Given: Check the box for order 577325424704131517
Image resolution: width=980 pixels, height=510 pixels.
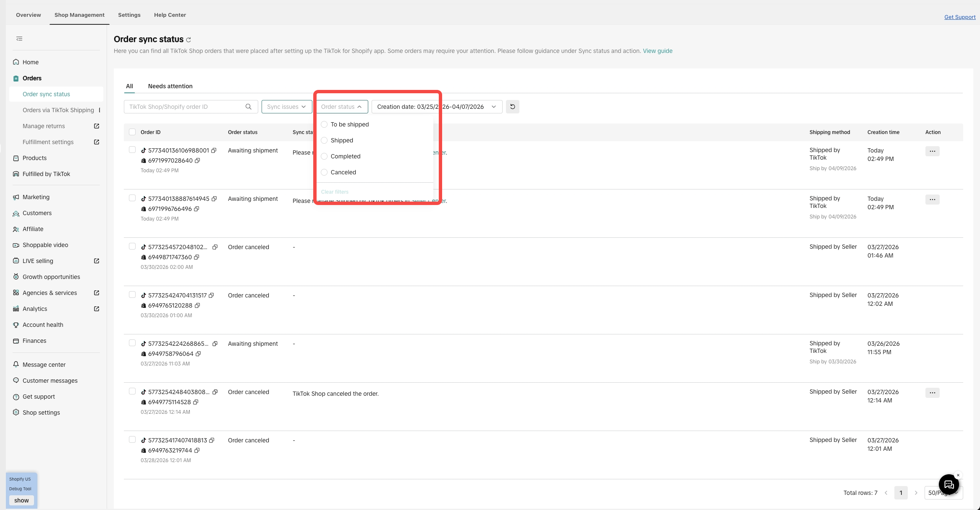Looking at the screenshot, I should [132, 294].
